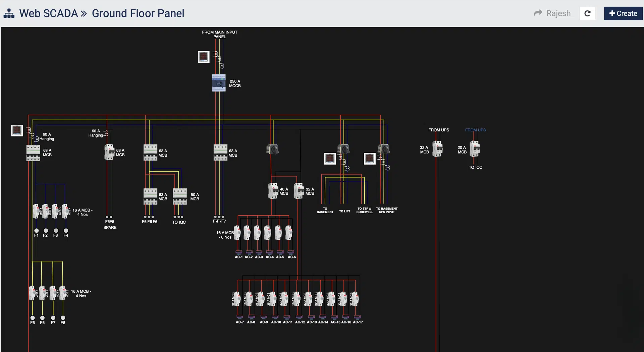
Task: Click the 40 A MCB breaker
Action: pos(273,191)
